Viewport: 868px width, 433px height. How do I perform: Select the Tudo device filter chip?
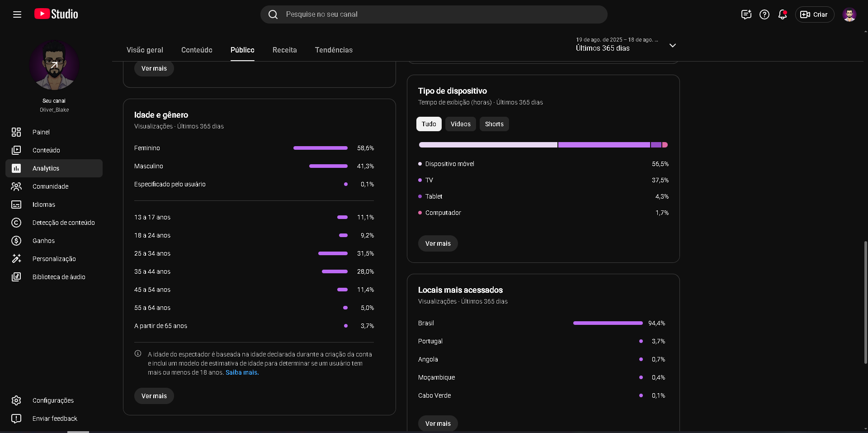[x=429, y=124]
